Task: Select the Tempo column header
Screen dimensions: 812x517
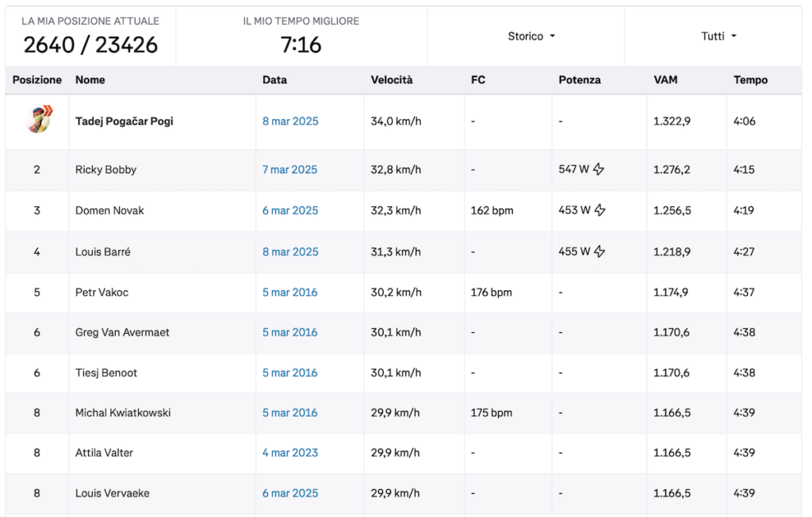Action: click(x=750, y=80)
